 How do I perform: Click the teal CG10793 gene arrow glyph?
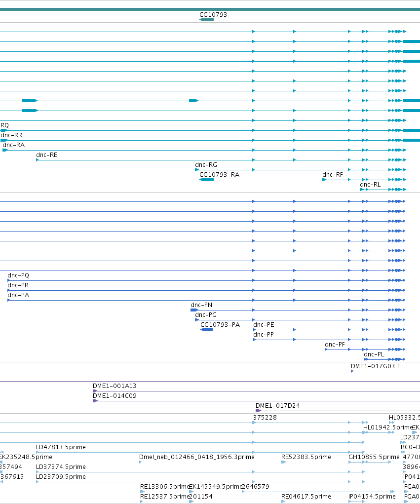206,20
